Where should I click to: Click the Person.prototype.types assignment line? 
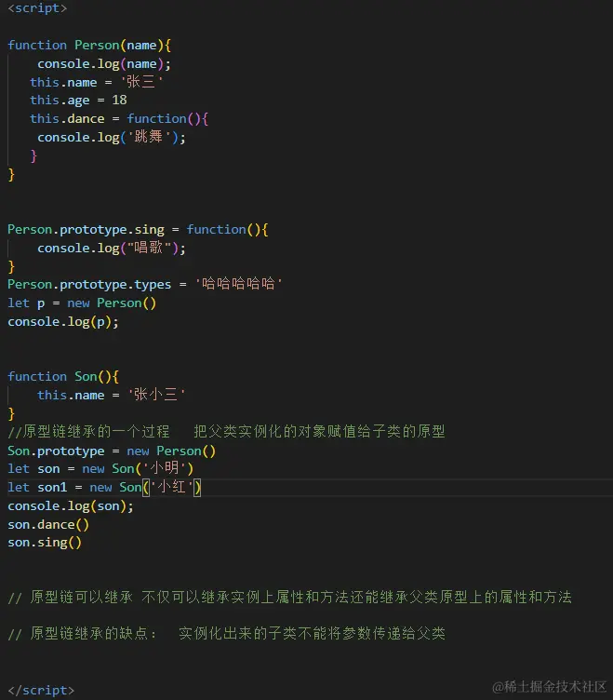click(145, 284)
